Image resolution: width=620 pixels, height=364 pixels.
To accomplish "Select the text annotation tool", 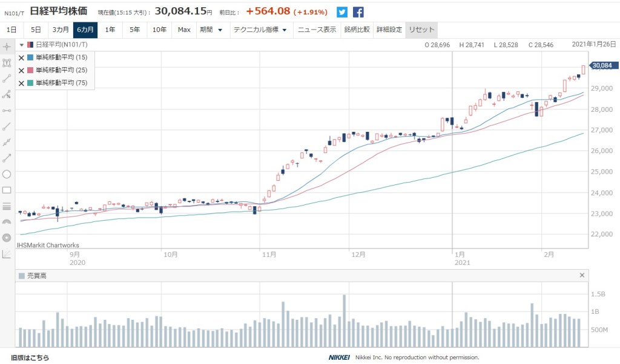I will click(x=7, y=62).
